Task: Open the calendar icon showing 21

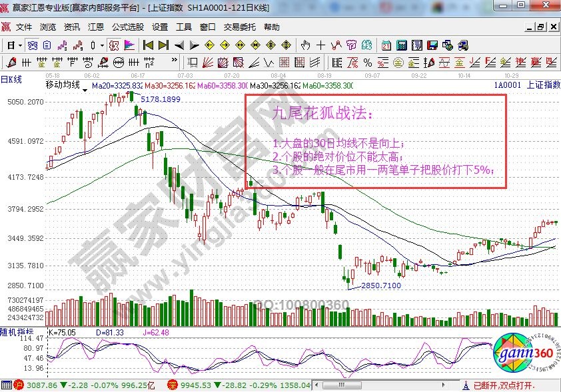Action: pyautogui.click(x=386, y=46)
